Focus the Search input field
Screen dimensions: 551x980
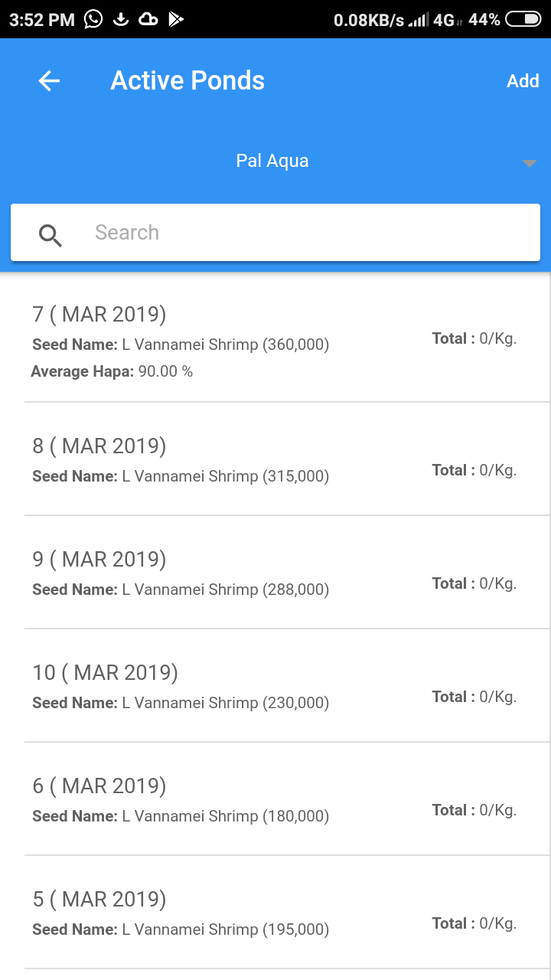pyautogui.click(x=306, y=233)
